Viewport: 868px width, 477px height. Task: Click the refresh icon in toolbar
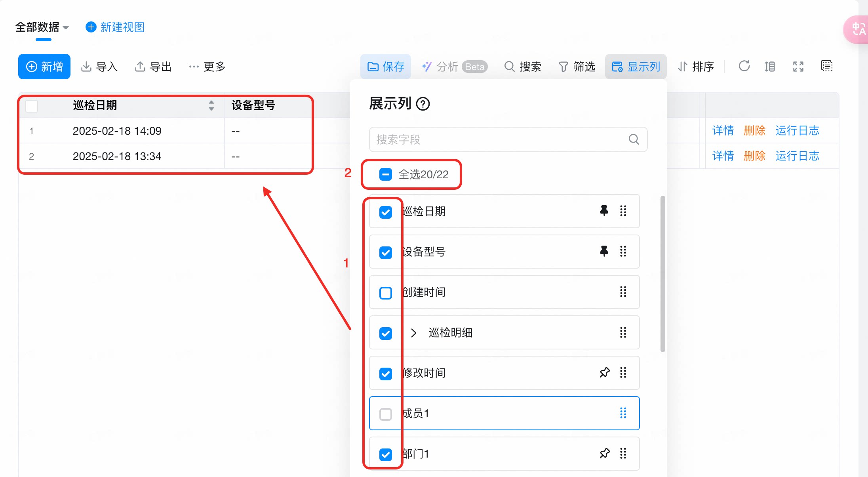click(744, 66)
